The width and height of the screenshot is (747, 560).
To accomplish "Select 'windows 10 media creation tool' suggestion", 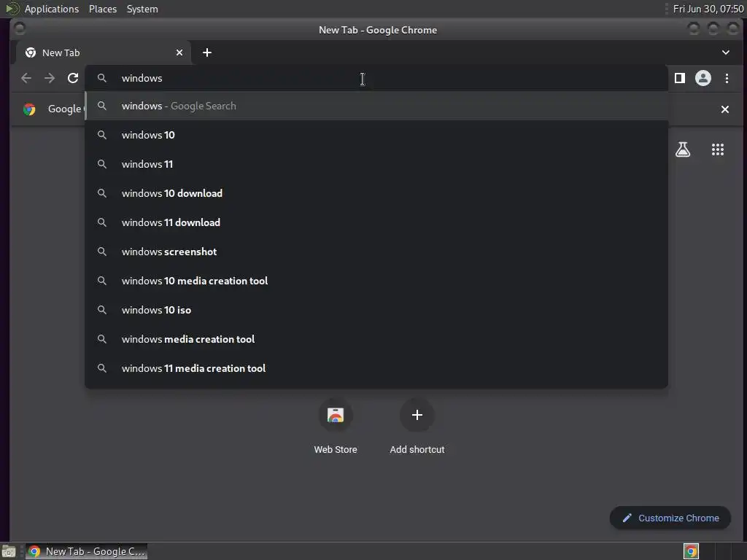I will pos(376,281).
